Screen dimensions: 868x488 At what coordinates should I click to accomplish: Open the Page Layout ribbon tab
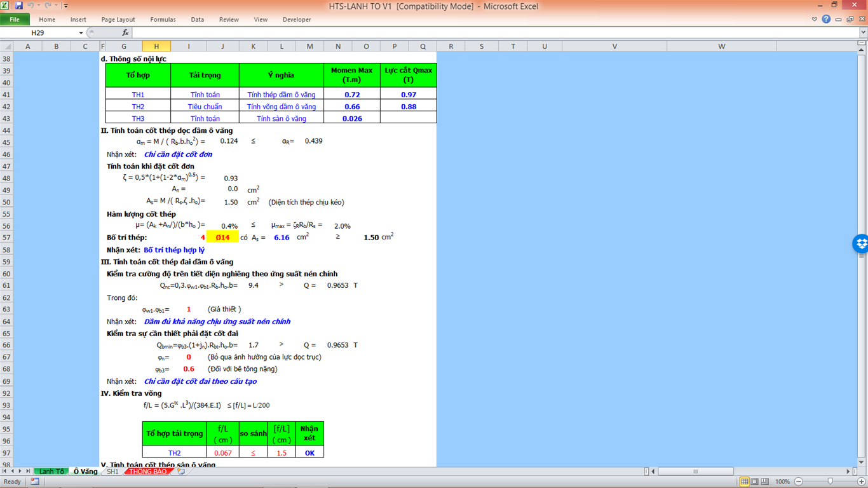tap(118, 20)
